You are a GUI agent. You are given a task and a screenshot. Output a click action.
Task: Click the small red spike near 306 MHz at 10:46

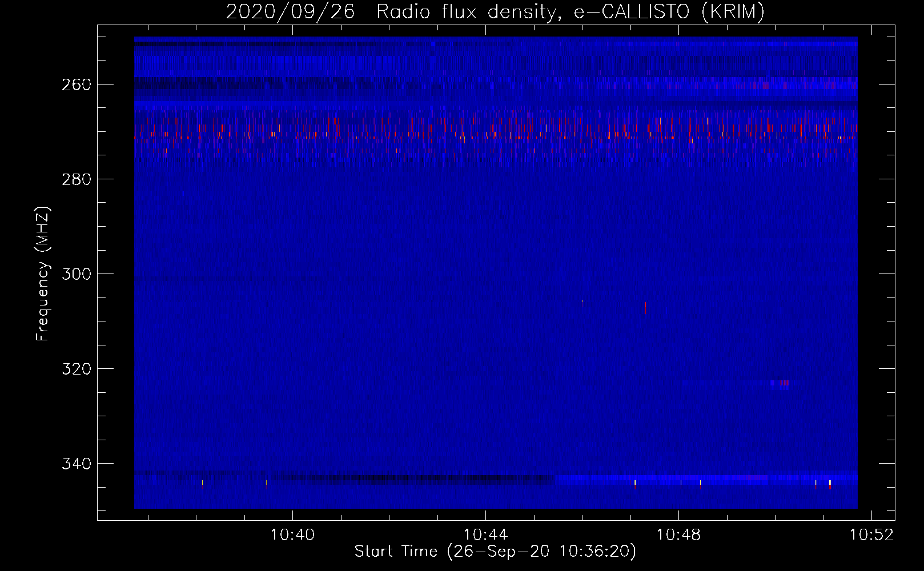pos(582,303)
